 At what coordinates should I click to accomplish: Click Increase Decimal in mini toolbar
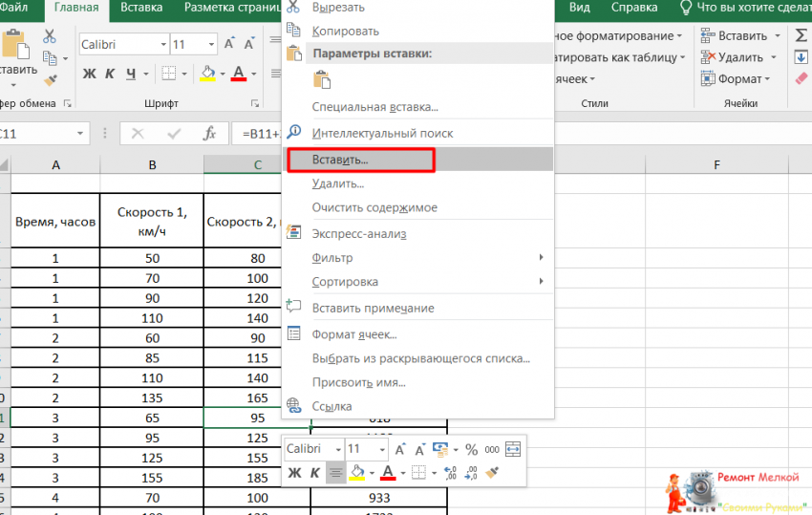(448, 472)
